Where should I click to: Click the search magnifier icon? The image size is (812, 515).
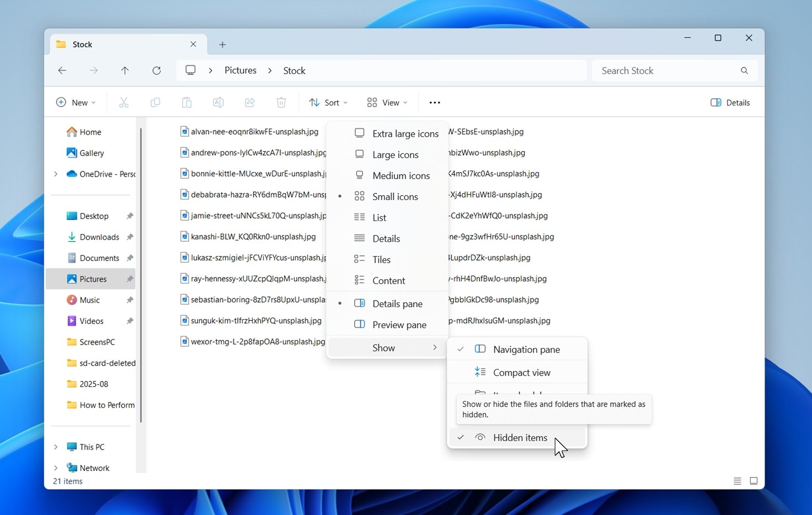coord(744,71)
